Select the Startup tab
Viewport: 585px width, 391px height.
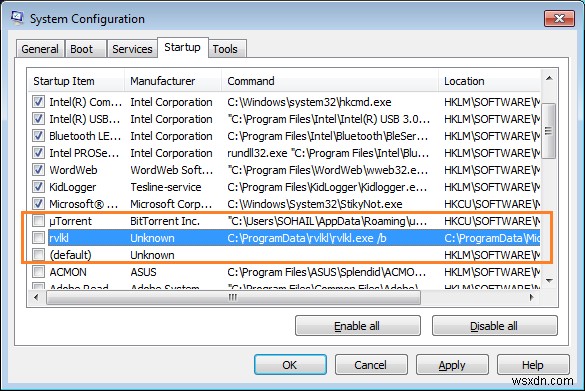coord(182,47)
